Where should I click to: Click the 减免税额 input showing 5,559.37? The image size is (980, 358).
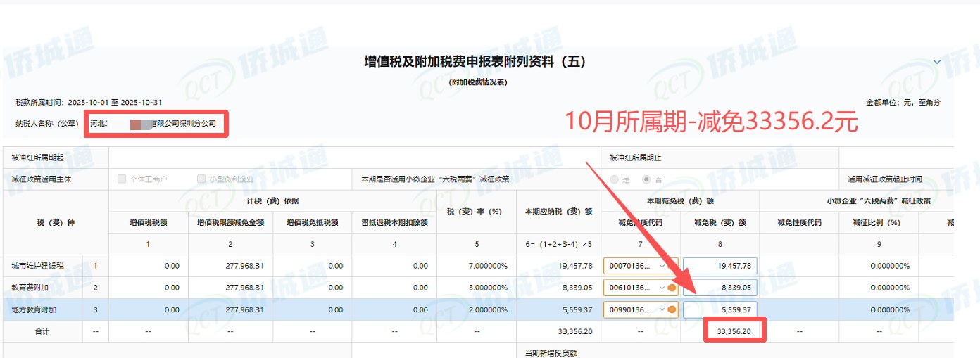click(720, 309)
